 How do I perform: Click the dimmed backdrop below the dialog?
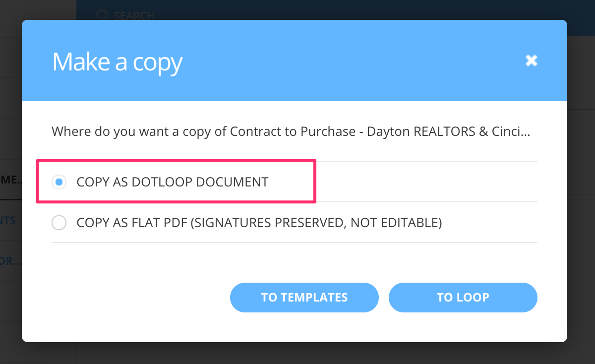pos(297,353)
